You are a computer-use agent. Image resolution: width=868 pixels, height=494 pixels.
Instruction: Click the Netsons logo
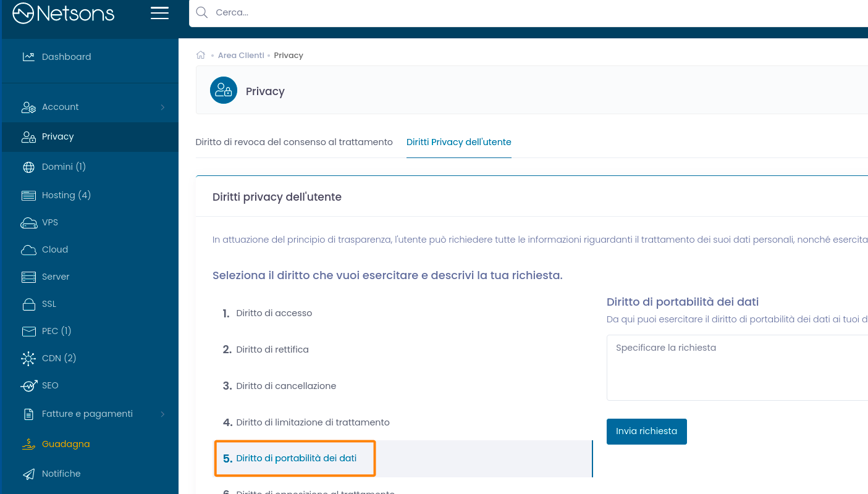coord(64,13)
